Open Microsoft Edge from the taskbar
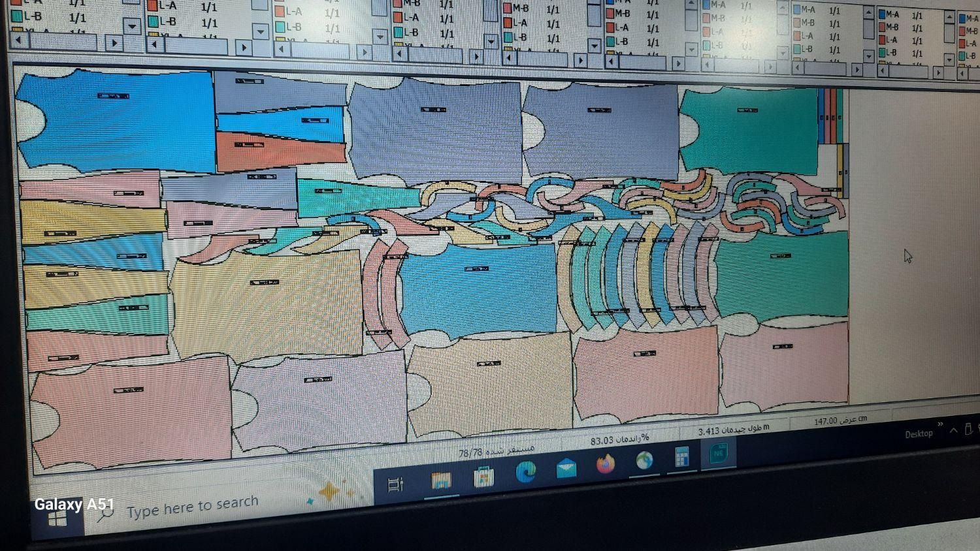Screen dimensions: 980x551 click(525, 471)
